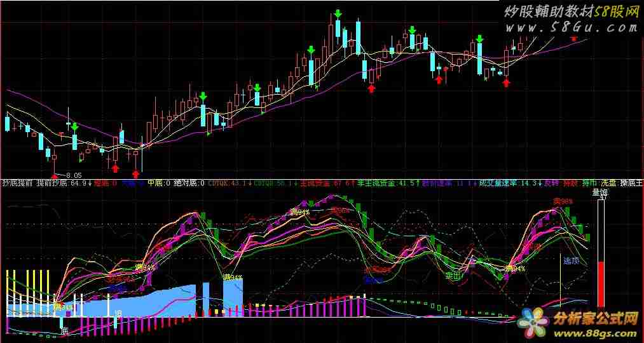Click the red fill of the 量泡 gauge bar
644x343 pixels.
601,284
